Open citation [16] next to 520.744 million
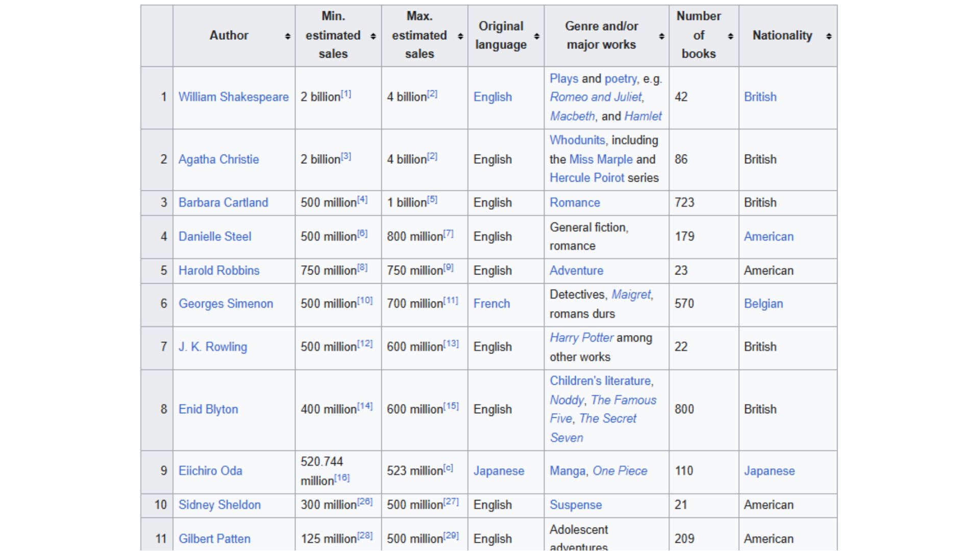The height and width of the screenshot is (551, 980). [342, 478]
